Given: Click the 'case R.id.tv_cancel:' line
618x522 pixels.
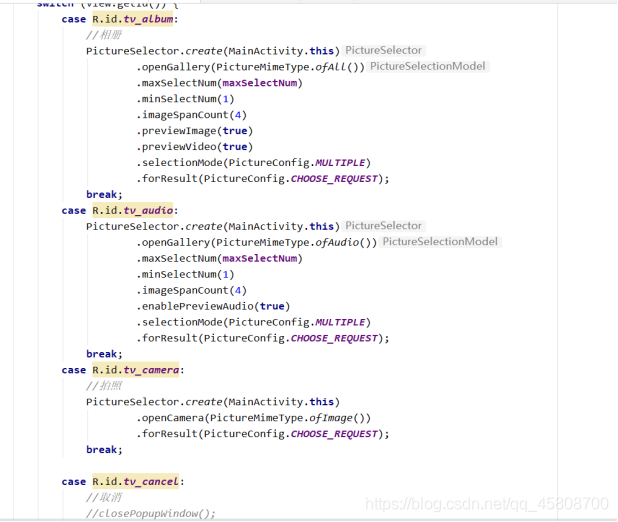Looking at the screenshot, I should pyautogui.click(x=123, y=482).
